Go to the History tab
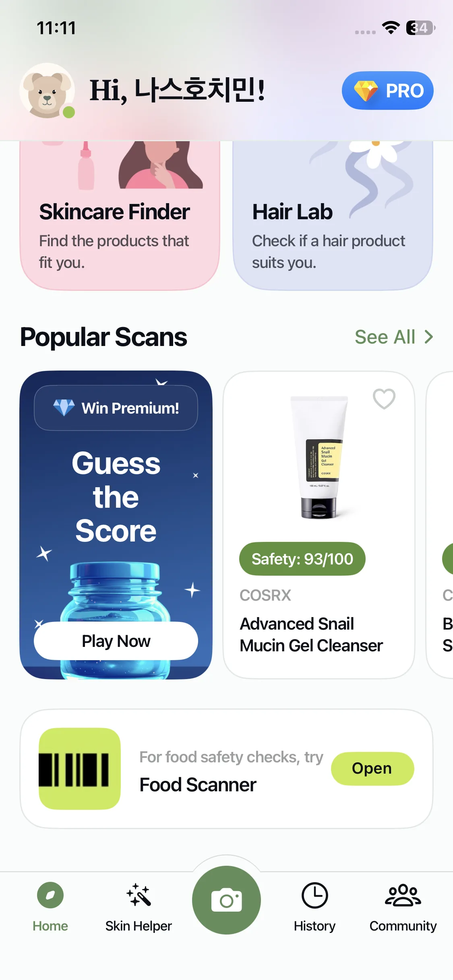This screenshot has height=980, width=453. 314,908
